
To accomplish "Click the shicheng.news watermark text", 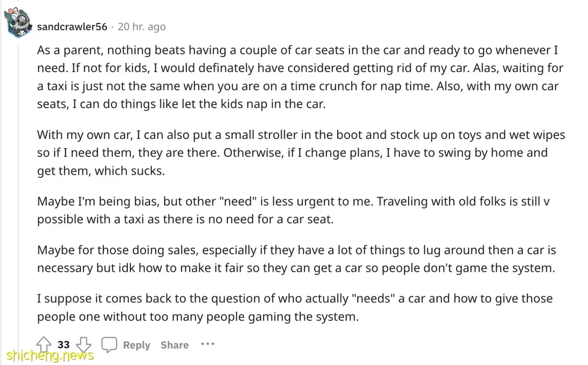I will coord(47,356).
